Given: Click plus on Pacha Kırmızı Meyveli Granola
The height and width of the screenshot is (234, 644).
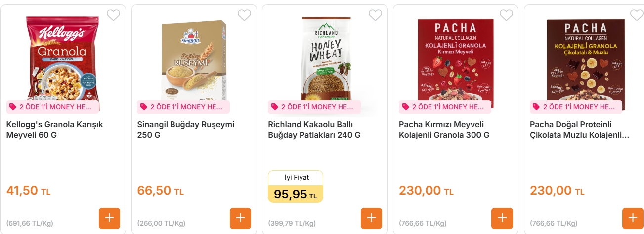Looking at the screenshot, I should coord(502,218).
